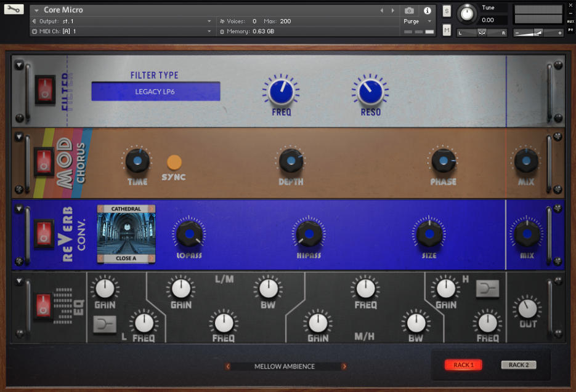
Task: Switch to the RACK 2 tab
Action: [x=518, y=364]
